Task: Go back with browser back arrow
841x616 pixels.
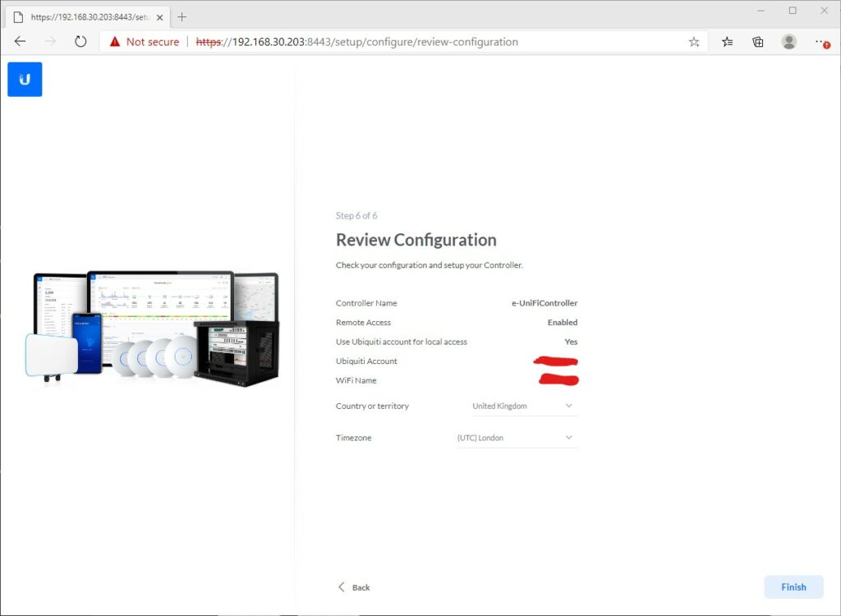Action: click(x=20, y=41)
